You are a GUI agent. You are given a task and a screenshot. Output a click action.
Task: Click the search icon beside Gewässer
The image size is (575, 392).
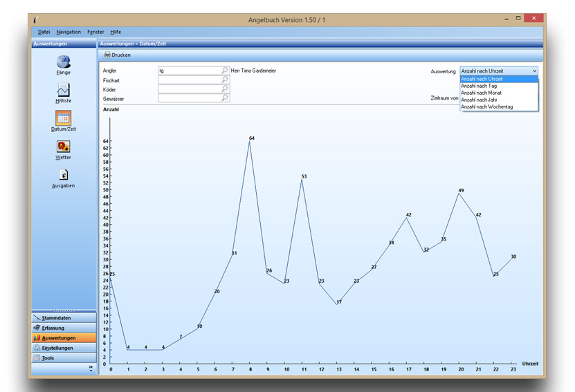(224, 98)
